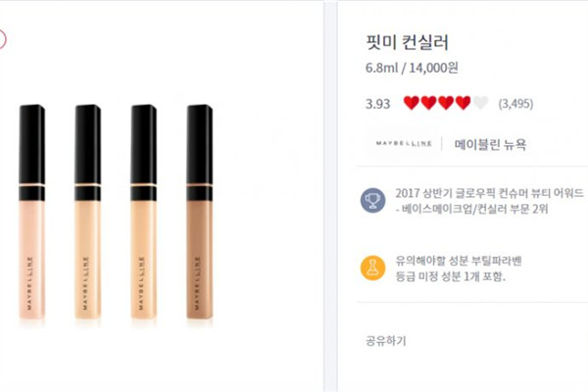The image size is (588, 392).
Task: Select the third peach concealer tube
Action: coord(144,212)
